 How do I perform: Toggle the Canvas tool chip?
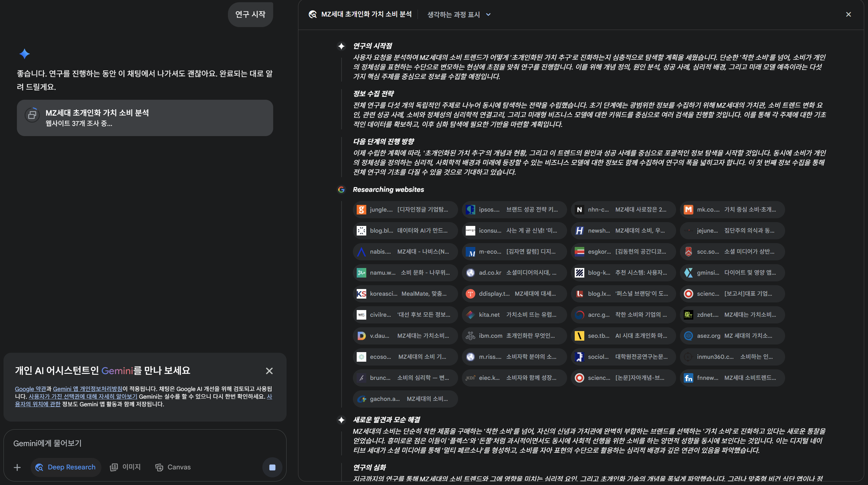point(173,467)
